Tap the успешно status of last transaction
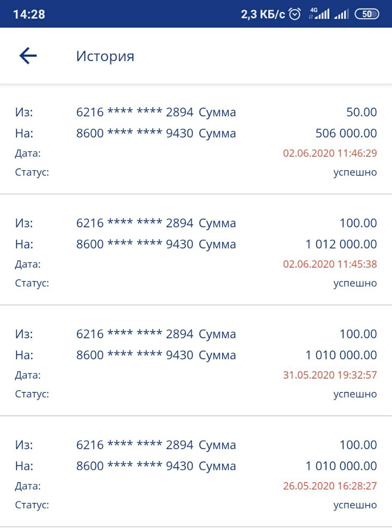The height and width of the screenshot is (532, 392). tap(355, 505)
